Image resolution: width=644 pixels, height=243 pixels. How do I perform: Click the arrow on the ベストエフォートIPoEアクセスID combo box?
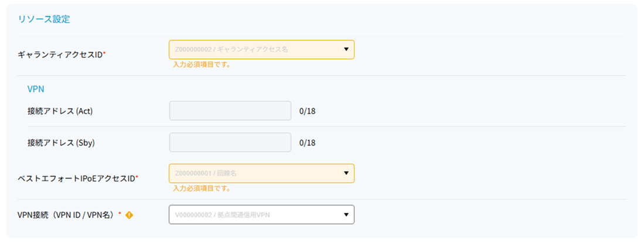[x=346, y=174]
